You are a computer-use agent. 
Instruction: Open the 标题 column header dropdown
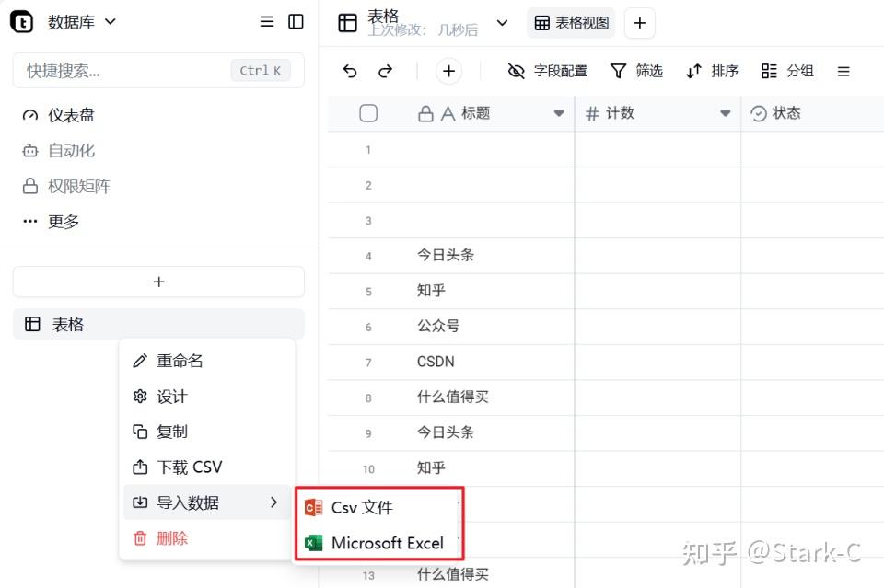pyautogui.click(x=559, y=112)
